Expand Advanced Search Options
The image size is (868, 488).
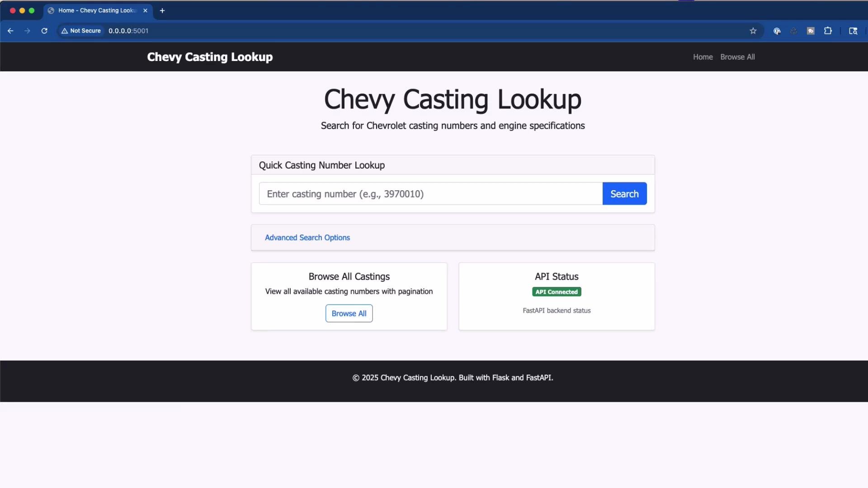click(307, 238)
